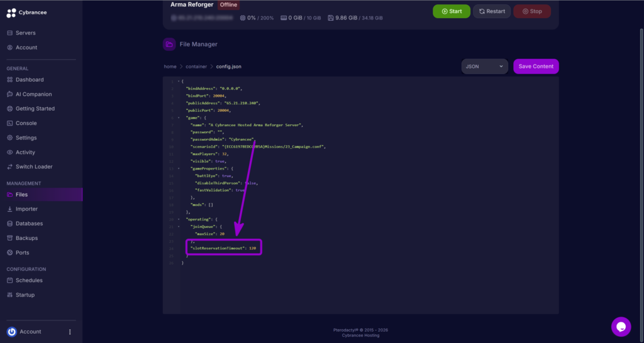Navigate to container in the breadcrumb

(x=196, y=67)
